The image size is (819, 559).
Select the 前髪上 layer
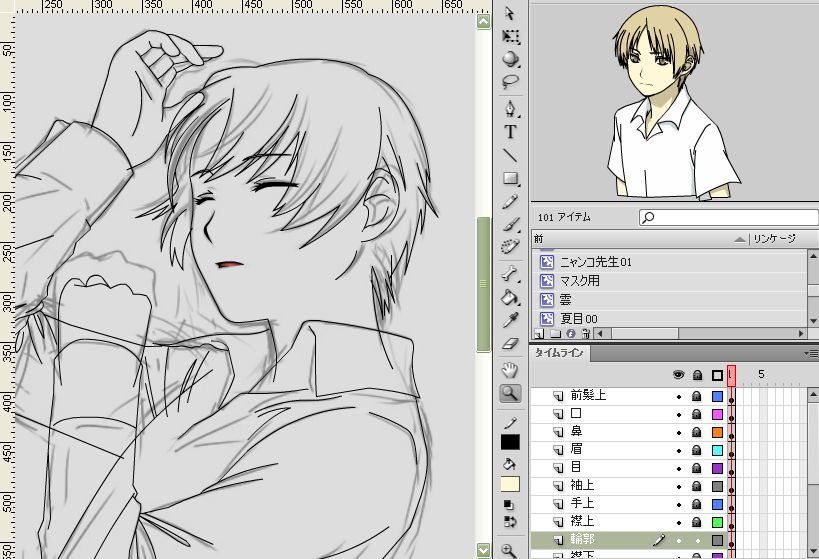(588, 395)
